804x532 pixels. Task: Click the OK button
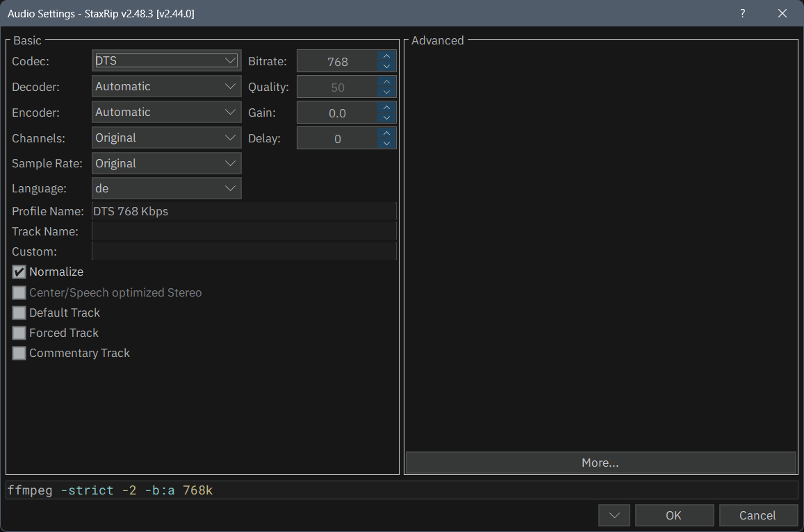[674, 515]
